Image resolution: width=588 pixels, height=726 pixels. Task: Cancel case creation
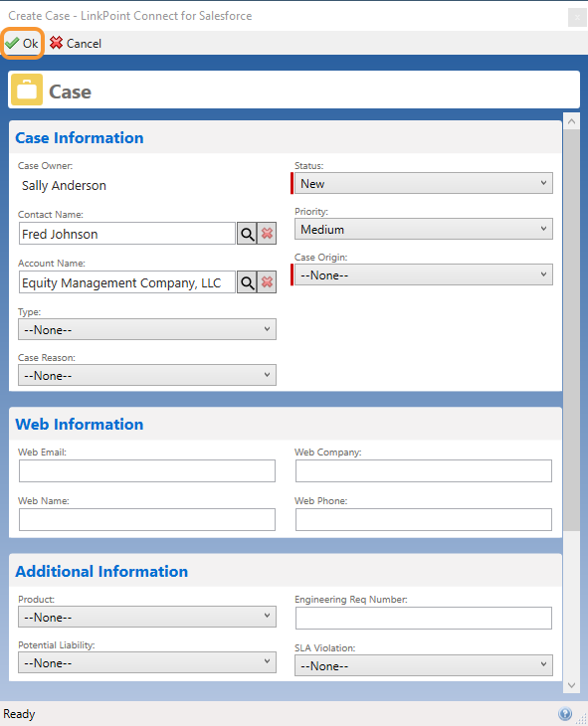pos(76,44)
